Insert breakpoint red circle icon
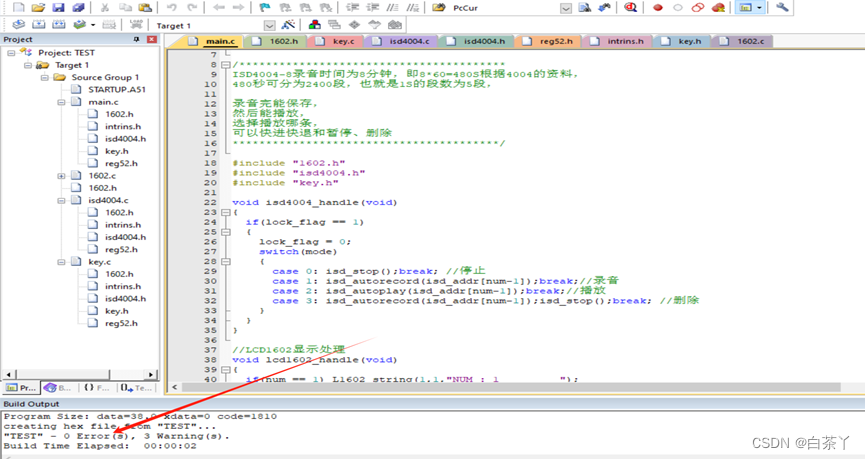 (x=658, y=7)
